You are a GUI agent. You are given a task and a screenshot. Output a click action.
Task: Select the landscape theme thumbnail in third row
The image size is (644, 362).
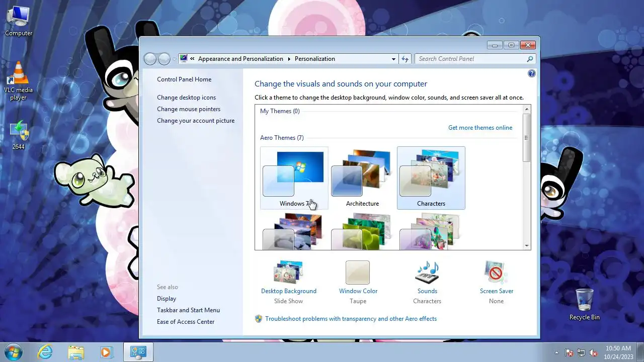(294, 231)
